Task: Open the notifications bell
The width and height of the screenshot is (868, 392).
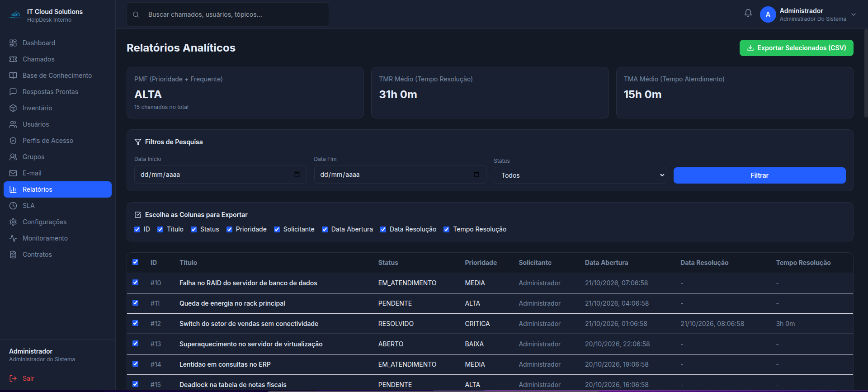Action: point(748,14)
